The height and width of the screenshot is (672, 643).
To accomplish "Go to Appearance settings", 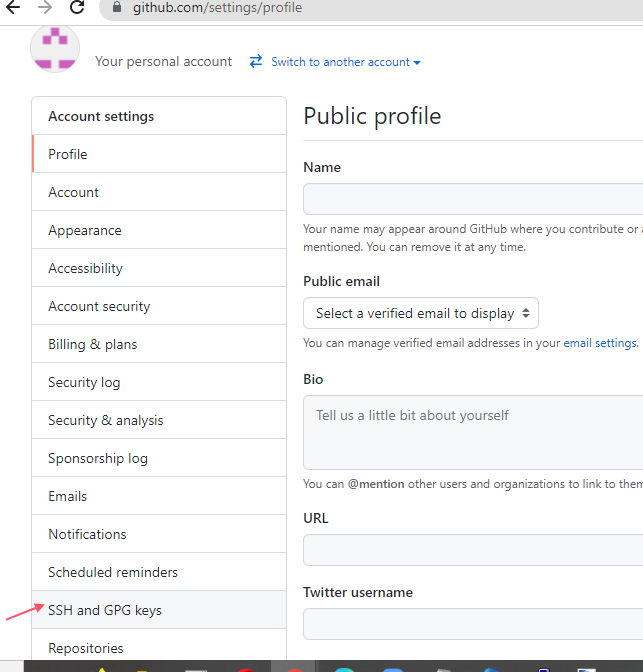I will pos(159,230).
